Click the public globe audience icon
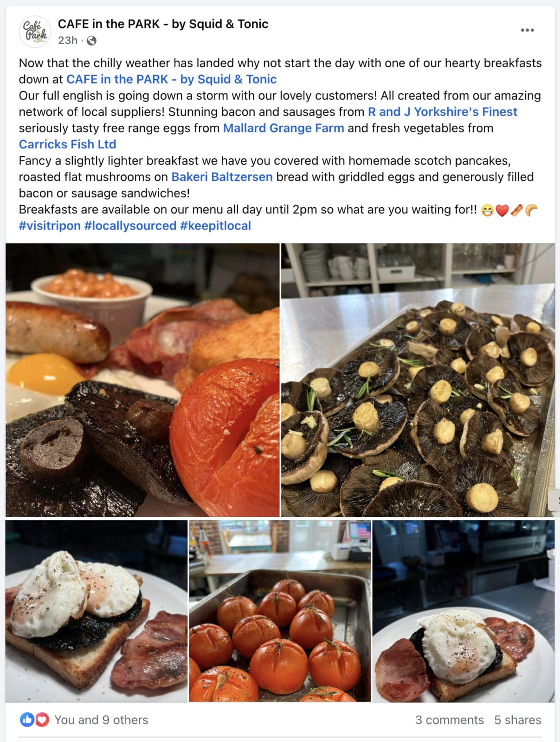Viewport: 560px width, 742px height. (x=92, y=41)
